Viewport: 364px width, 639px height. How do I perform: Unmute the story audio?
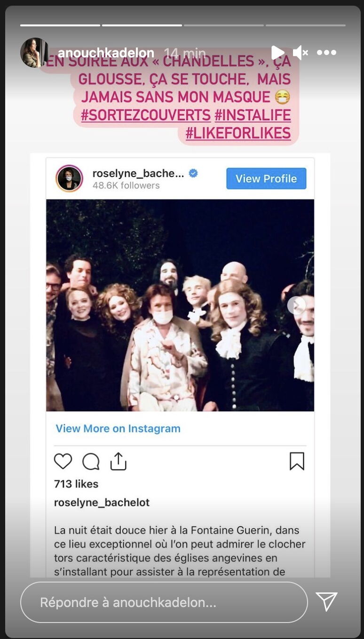coord(300,53)
